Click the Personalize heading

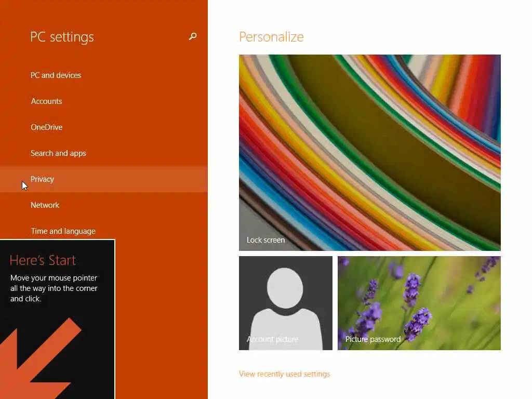271,37
